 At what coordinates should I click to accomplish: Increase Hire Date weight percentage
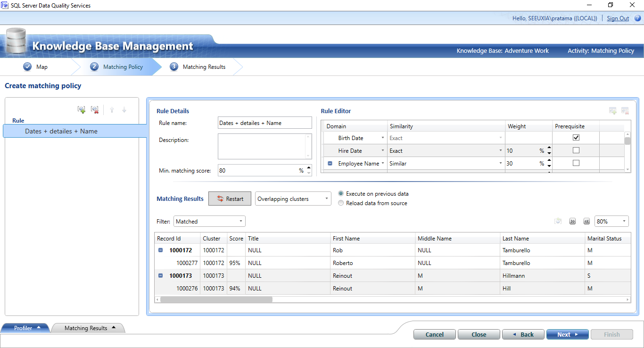[x=549, y=148]
